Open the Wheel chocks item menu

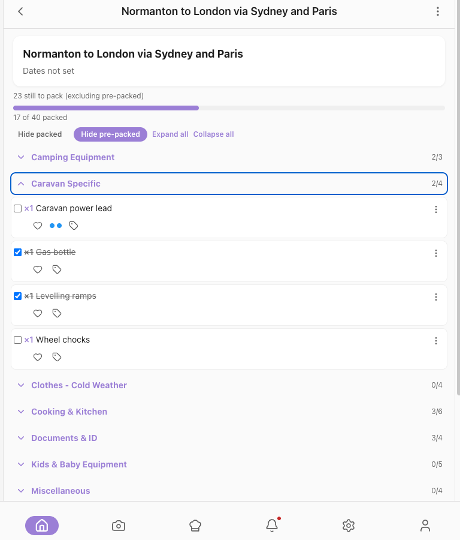(x=436, y=341)
